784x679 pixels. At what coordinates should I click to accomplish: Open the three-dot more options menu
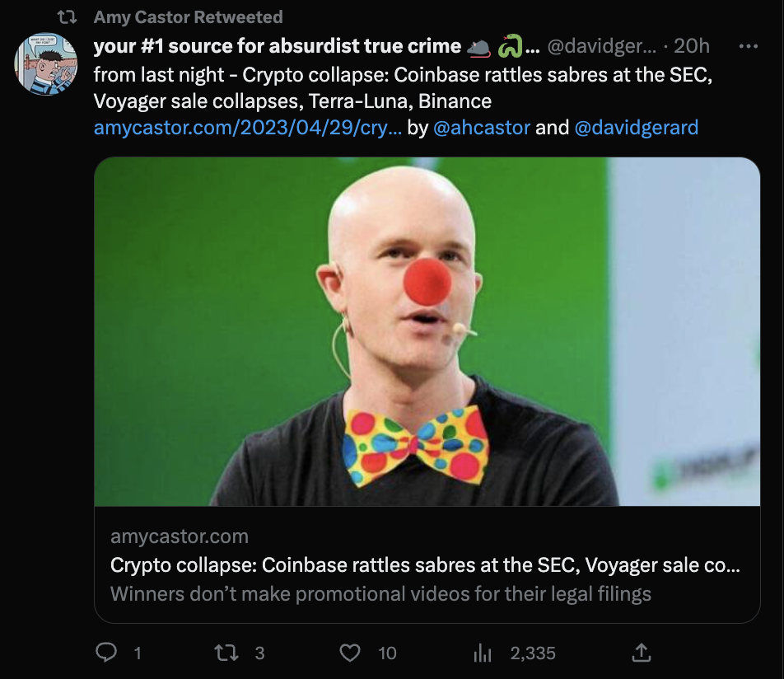pos(748,47)
